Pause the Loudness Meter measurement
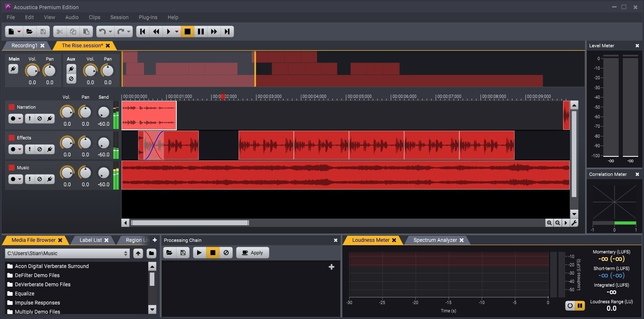Viewport: 644px width, 319px height. tap(580, 306)
